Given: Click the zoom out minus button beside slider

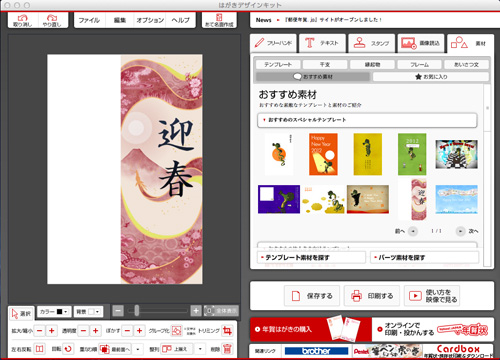Looking at the screenshot, I should (118, 311).
